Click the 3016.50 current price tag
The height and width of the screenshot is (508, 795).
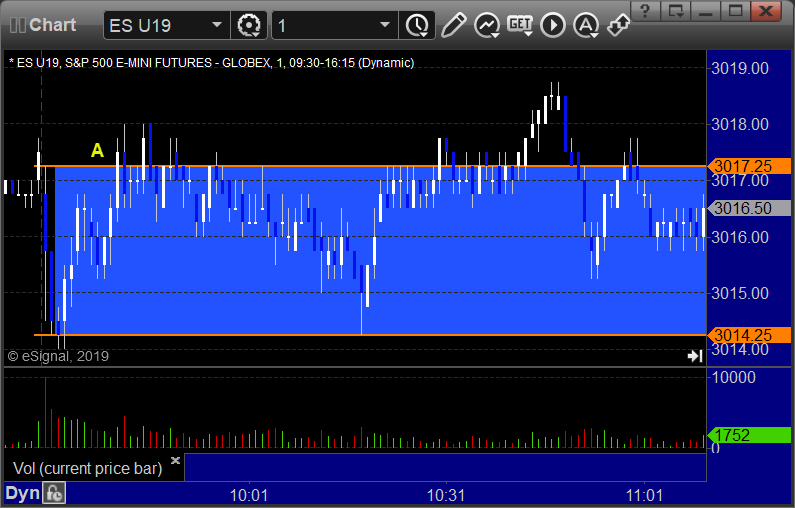tap(749, 208)
